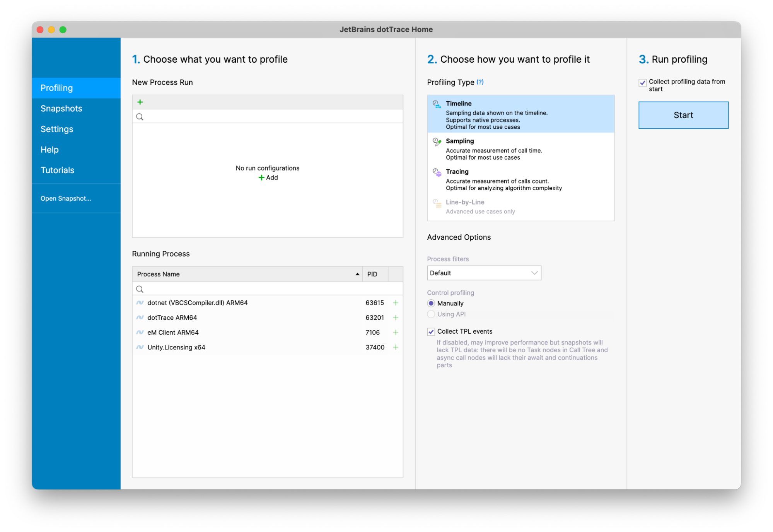
Task: Click the Sampling profiling type icon
Action: pyautogui.click(x=437, y=142)
